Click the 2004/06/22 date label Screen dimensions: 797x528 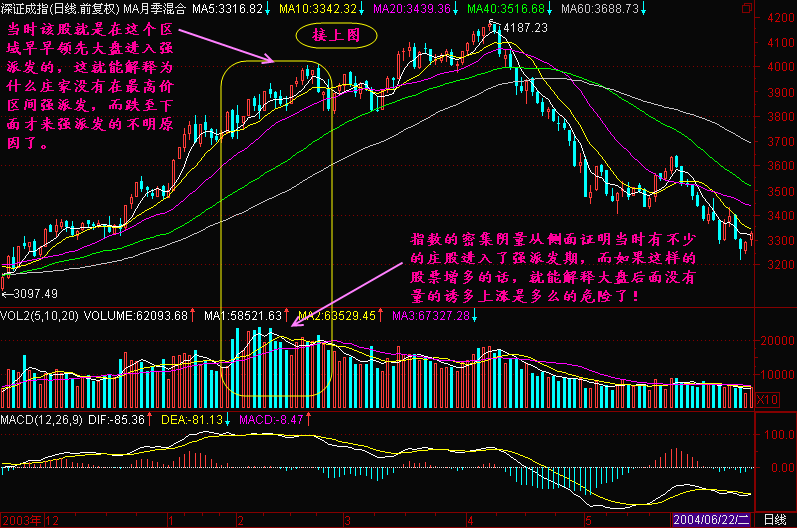point(715,520)
